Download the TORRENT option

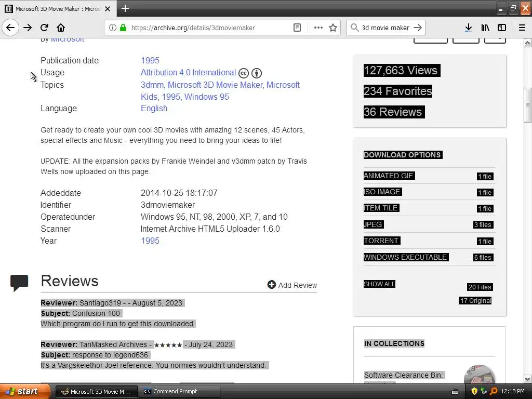coord(382,241)
